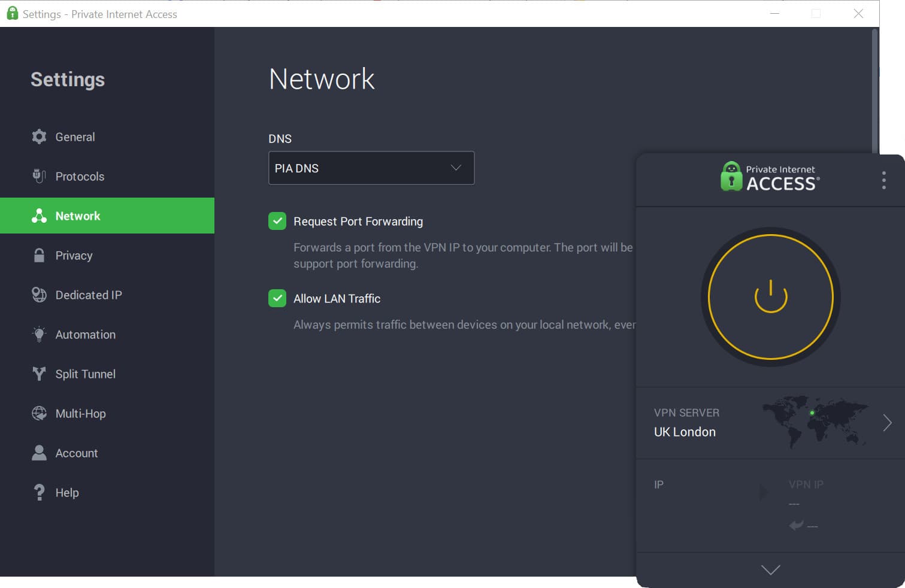905x588 pixels.
Task: Open the PIA DNS dropdown
Action: point(371,168)
